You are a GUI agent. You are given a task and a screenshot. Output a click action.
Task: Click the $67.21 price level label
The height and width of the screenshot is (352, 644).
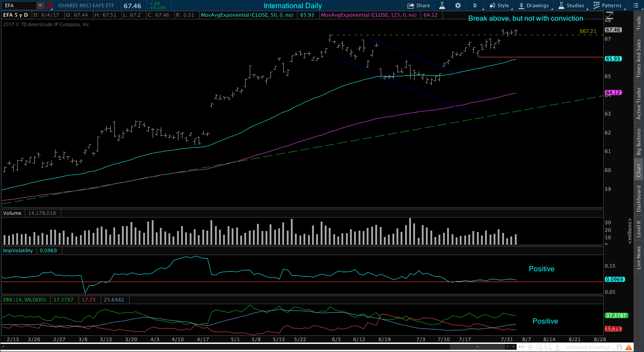(x=588, y=31)
